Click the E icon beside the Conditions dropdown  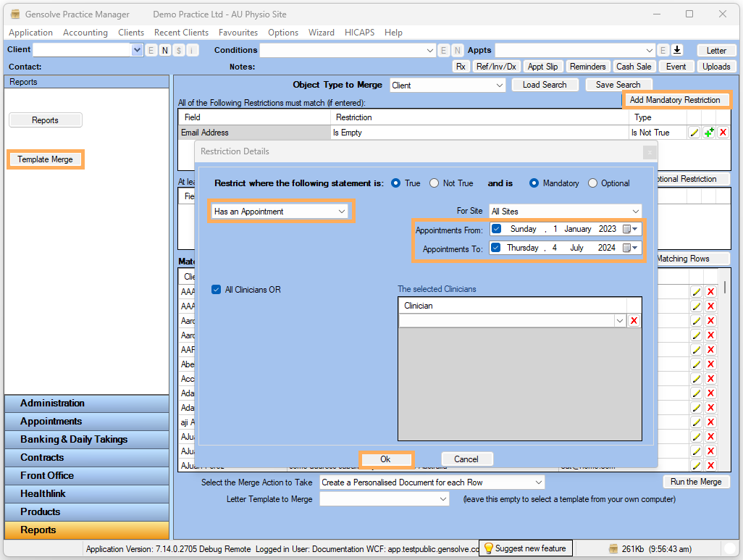point(443,50)
